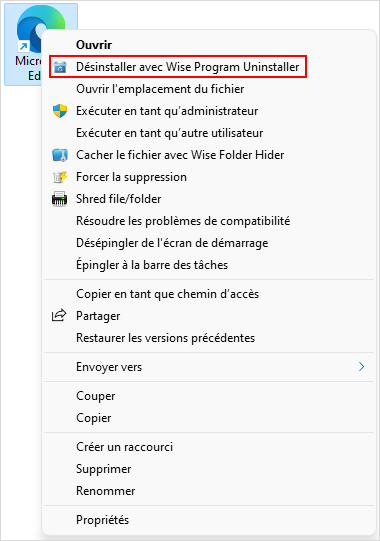Click Désépingler de l'écran de démarrage

click(172, 243)
